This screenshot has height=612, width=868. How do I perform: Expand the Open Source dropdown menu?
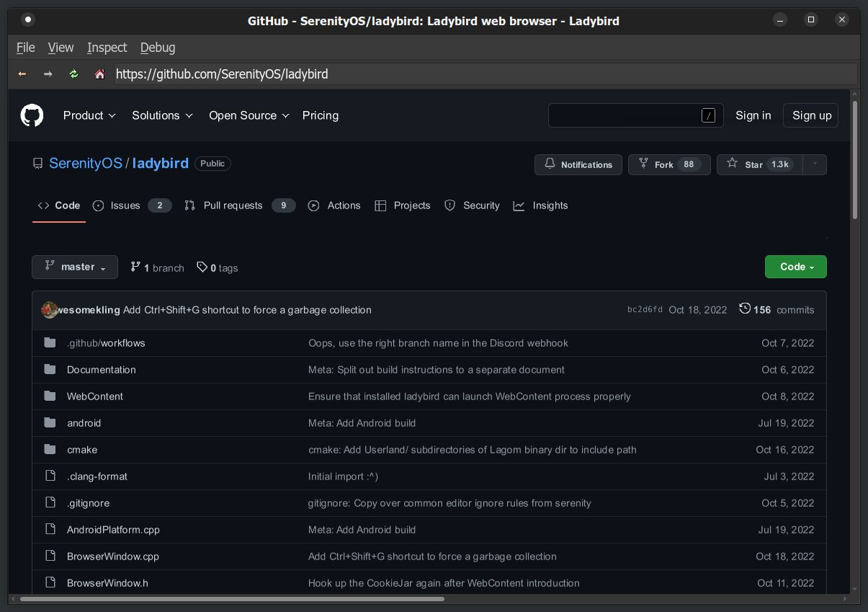point(249,115)
